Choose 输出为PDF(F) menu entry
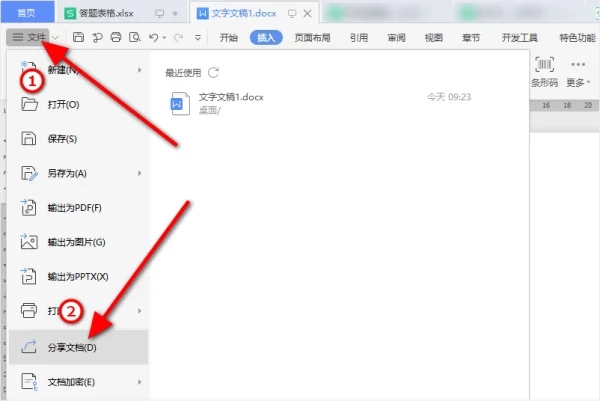 tap(78, 207)
